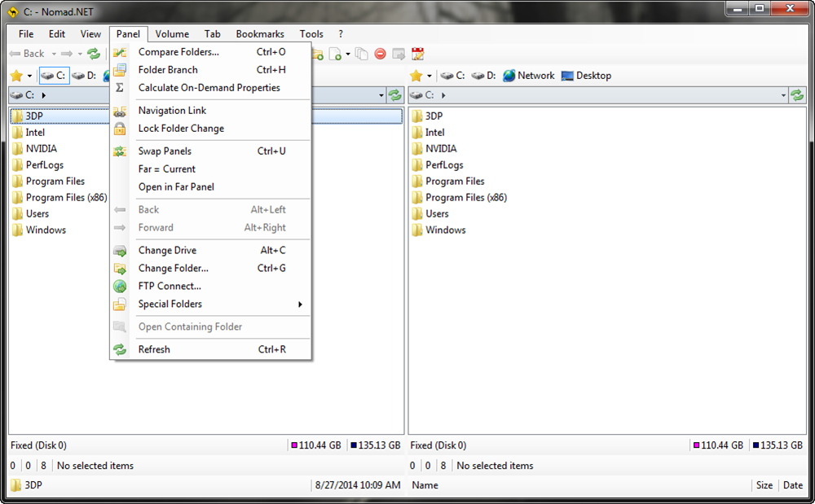Viewport: 815px width, 504px height.
Task: Click the Navigation Link chain icon
Action: (x=120, y=111)
